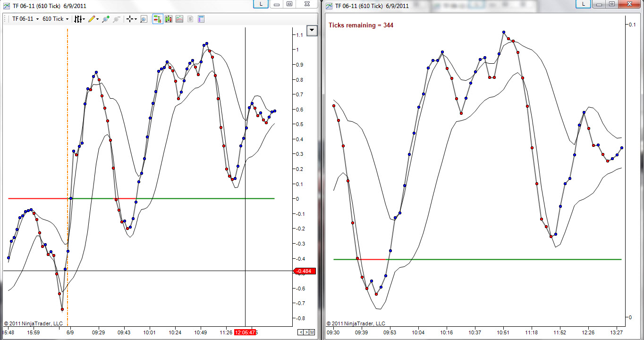Click the 13:27 label on the right chart
The height and width of the screenshot is (340, 644).
click(x=617, y=332)
